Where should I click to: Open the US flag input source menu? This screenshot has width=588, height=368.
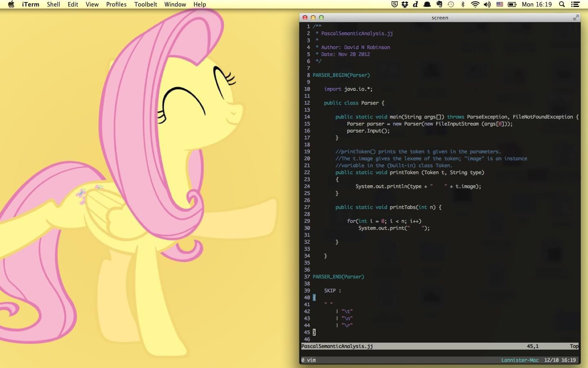(499, 4)
